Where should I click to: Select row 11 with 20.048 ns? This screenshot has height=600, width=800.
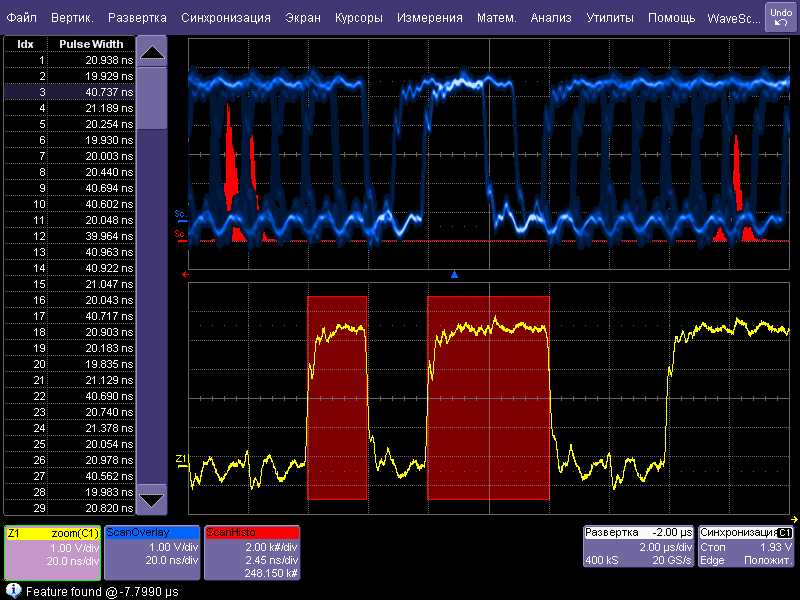click(x=69, y=220)
